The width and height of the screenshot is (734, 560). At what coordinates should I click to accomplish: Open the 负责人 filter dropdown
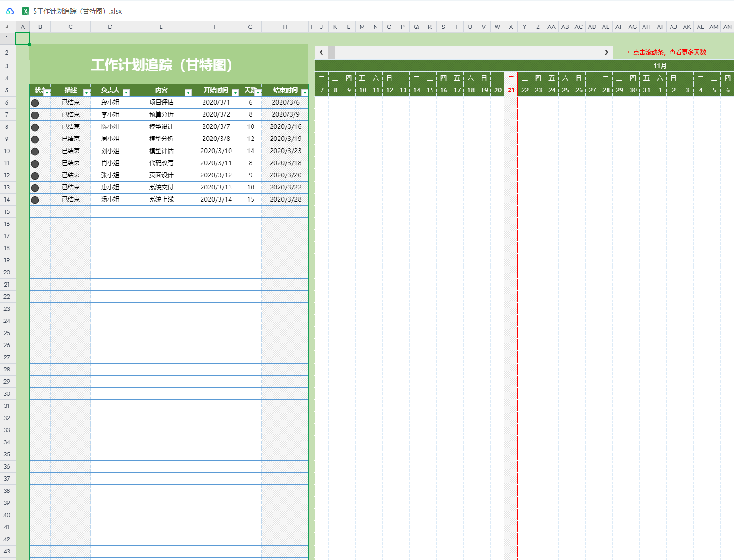pyautogui.click(x=126, y=92)
